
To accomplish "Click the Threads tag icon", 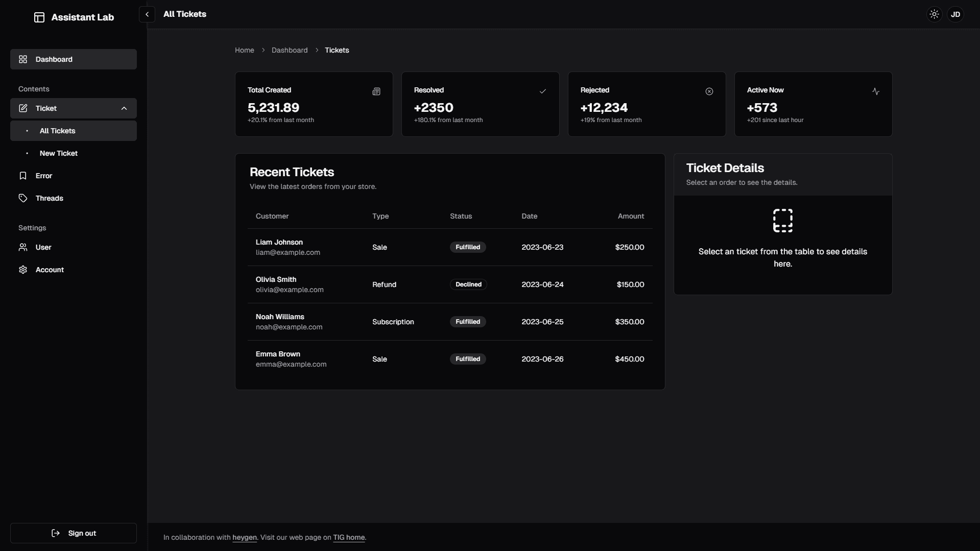I will [23, 198].
